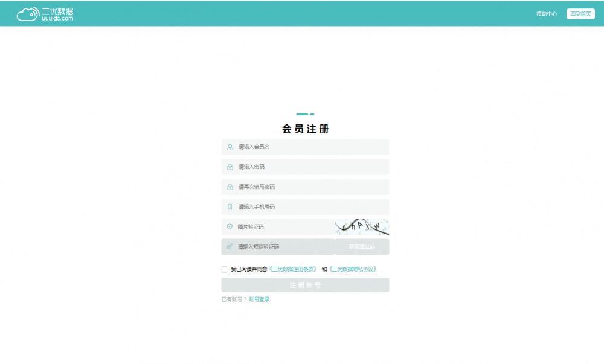This screenshot has height=364, width=604.
Task: Click the key icon in SMS code field
Action: tap(230, 246)
